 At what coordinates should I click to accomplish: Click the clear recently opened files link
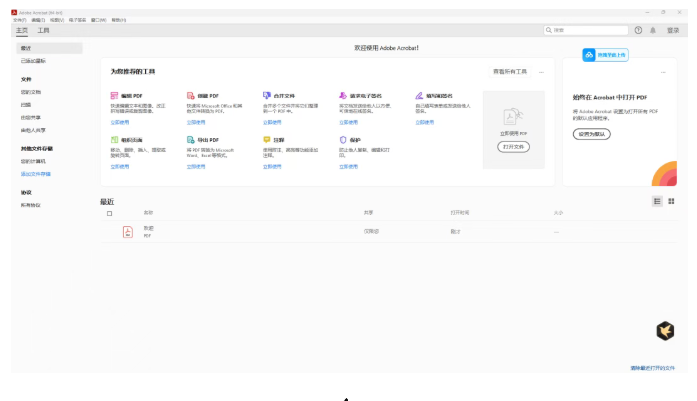(x=652, y=368)
